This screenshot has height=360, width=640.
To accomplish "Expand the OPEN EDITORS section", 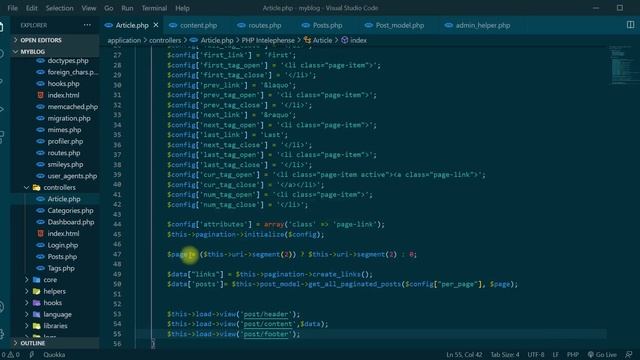I will tap(55, 40).
